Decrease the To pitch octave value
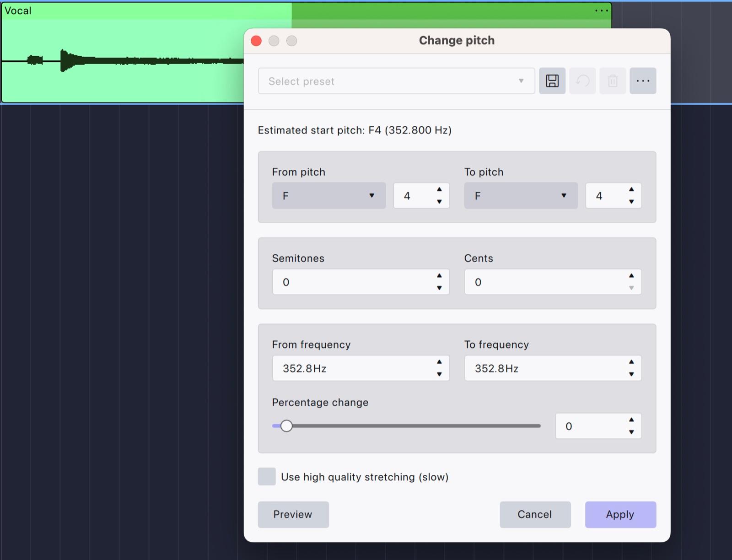Screen dimensions: 732x560 631,202
